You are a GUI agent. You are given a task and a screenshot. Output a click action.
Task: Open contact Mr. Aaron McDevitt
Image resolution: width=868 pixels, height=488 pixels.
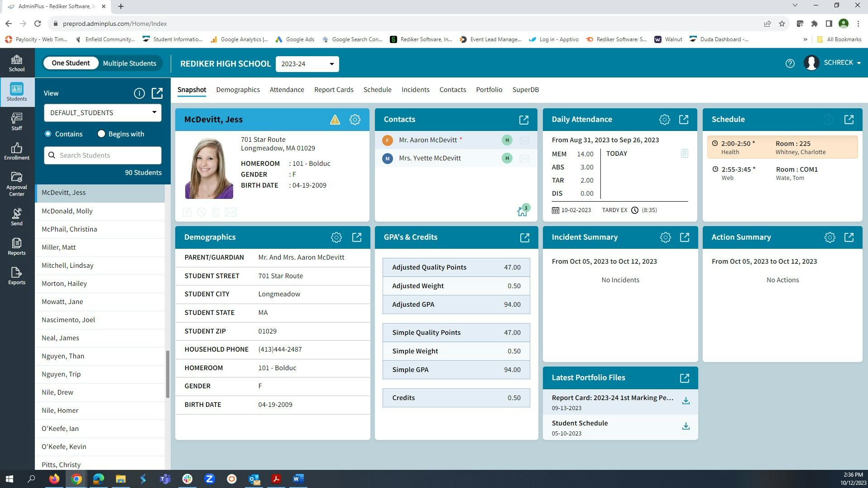pyautogui.click(x=428, y=140)
